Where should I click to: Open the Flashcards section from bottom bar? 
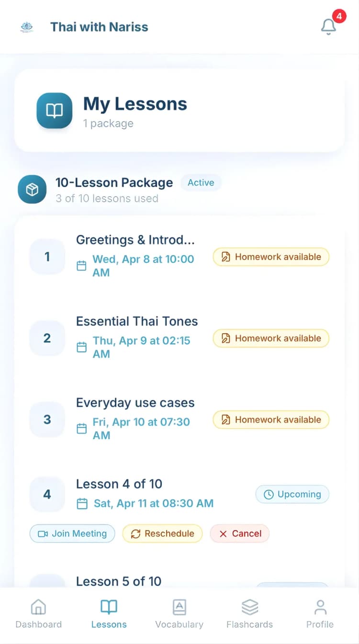pyautogui.click(x=249, y=613)
